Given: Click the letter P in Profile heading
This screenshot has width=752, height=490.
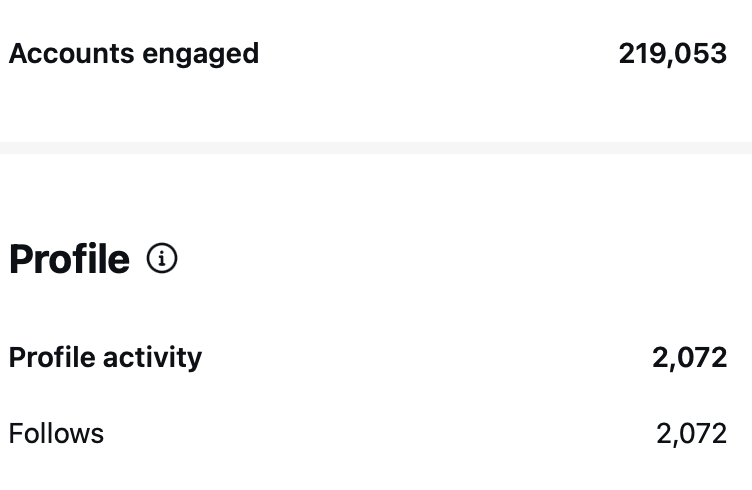Looking at the screenshot, I should 21,260.
